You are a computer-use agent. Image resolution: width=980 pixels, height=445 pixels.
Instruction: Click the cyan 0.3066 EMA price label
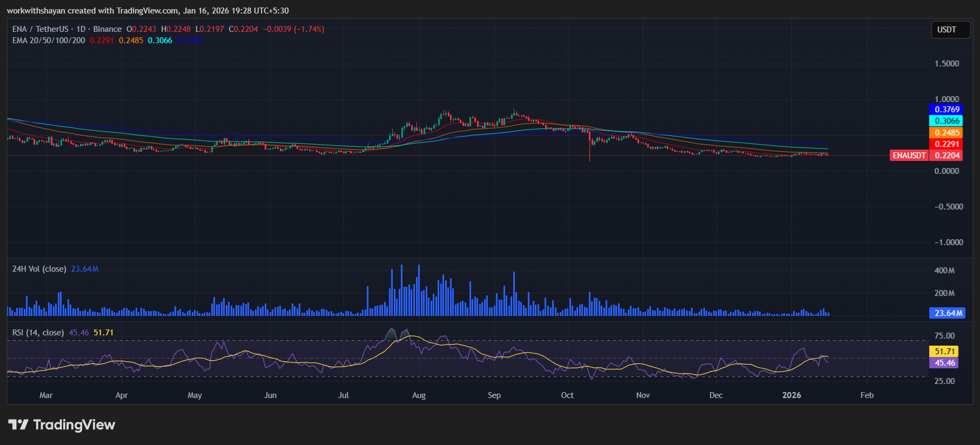click(947, 121)
